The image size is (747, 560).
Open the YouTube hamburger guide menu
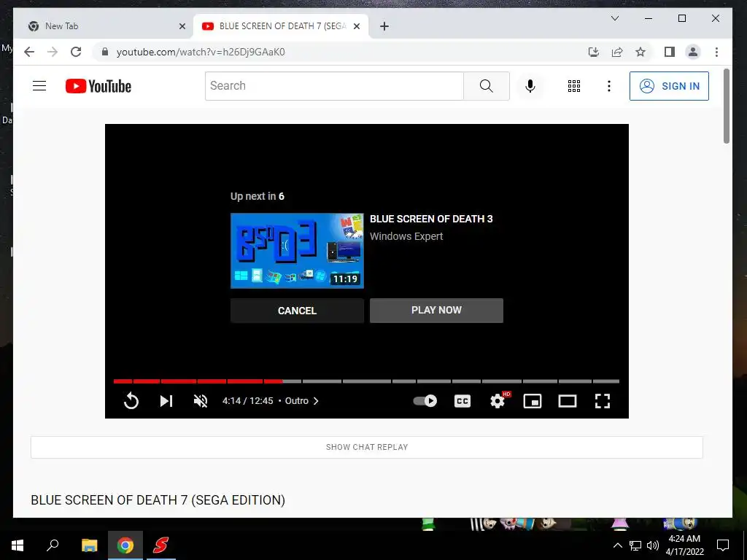(39, 86)
